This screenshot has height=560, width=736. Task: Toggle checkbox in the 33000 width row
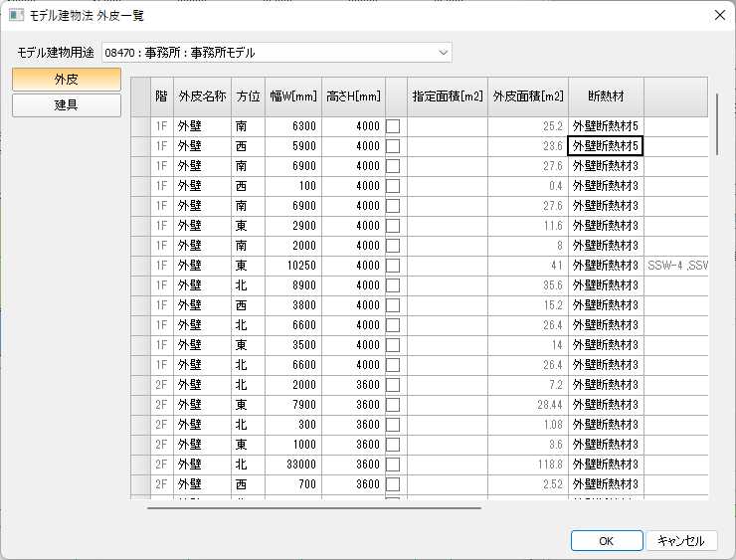tap(394, 465)
